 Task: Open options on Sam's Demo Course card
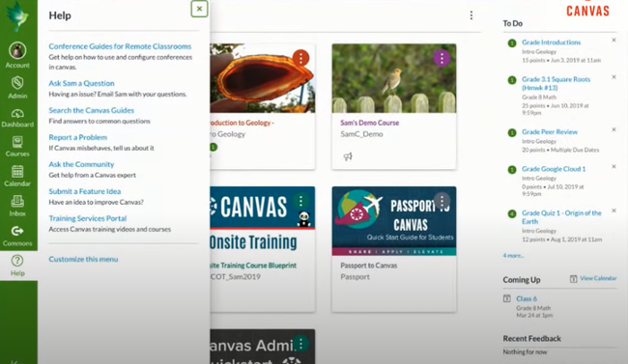442,59
